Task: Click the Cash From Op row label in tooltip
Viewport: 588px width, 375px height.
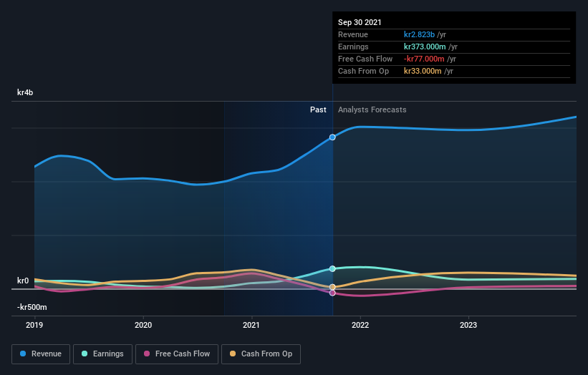Action: pos(363,71)
